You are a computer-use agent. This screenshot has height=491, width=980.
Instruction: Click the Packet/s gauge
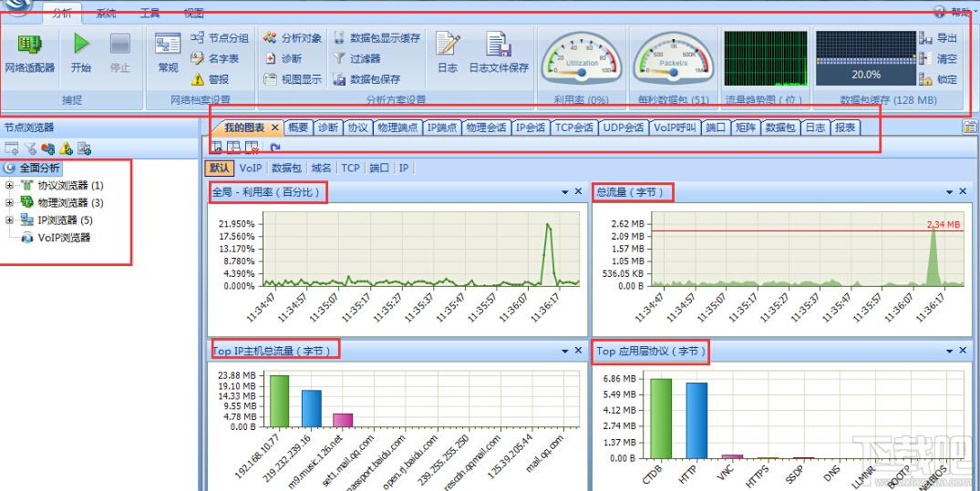point(673,59)
